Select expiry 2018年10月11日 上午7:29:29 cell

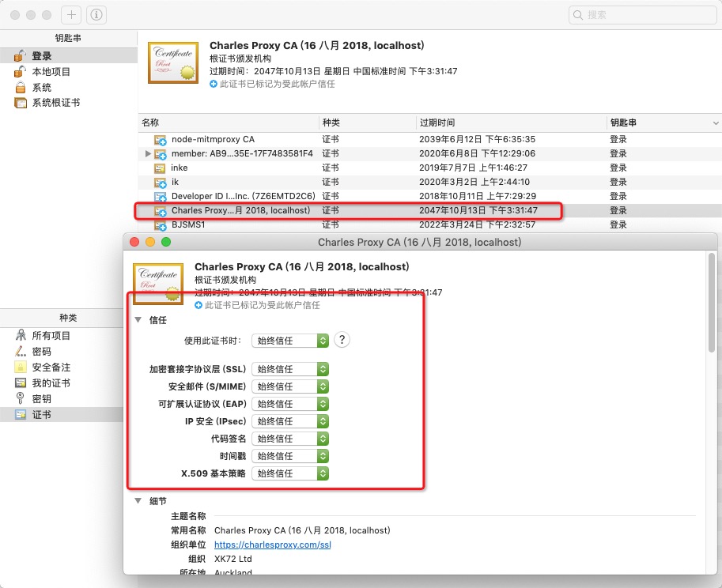coord(478,196)
